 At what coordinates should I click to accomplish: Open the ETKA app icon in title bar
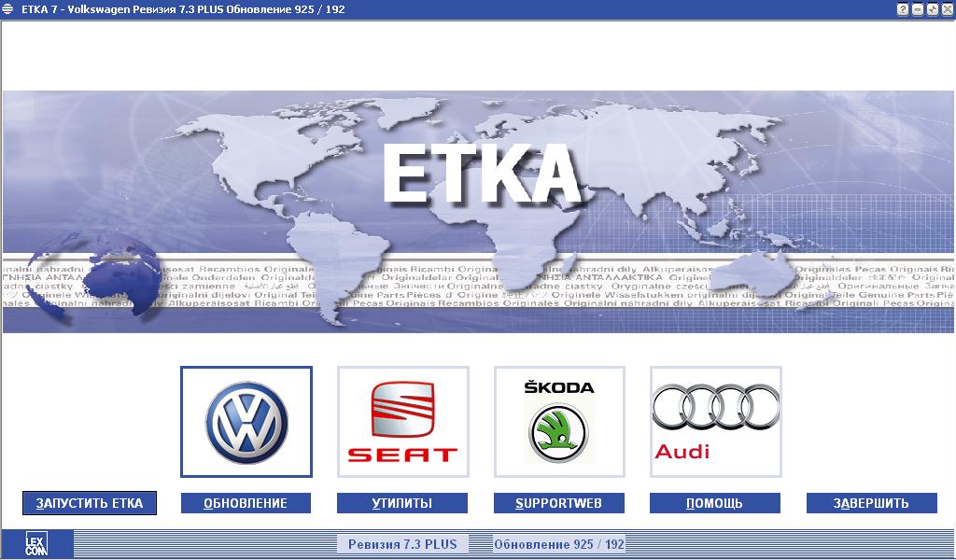tap(7, 9)
